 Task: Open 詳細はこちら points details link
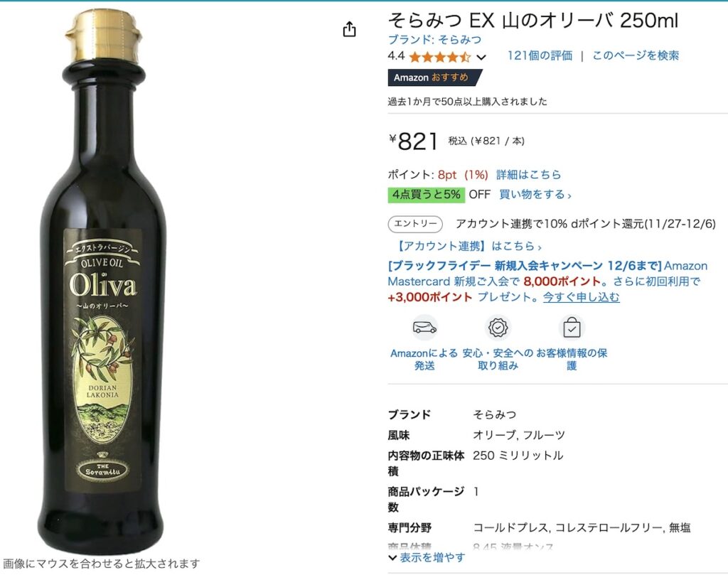[528, 175]
